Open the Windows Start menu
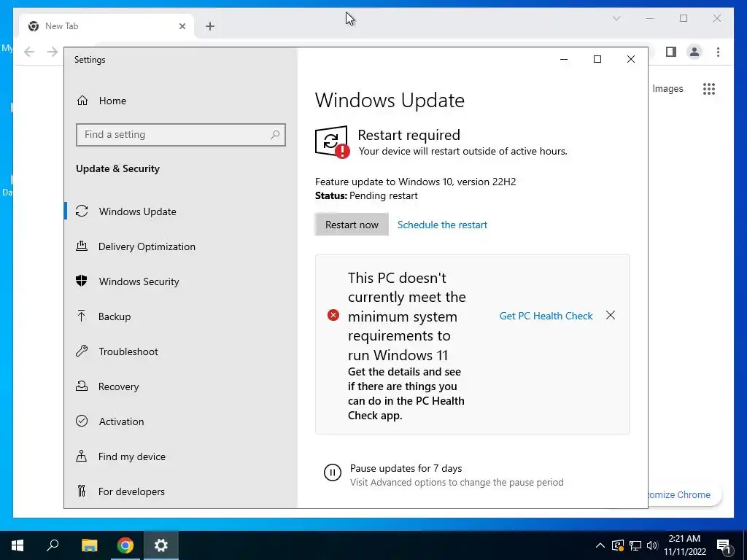 [18, 545]
